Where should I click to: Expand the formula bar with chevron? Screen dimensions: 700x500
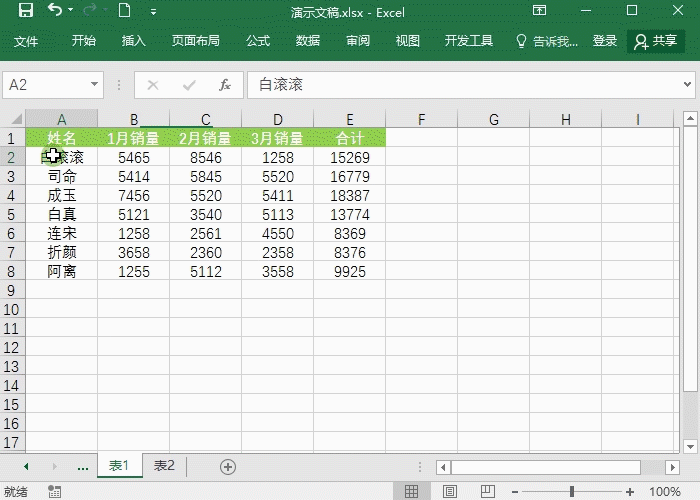pyautogui.click(x=689, y=85)
